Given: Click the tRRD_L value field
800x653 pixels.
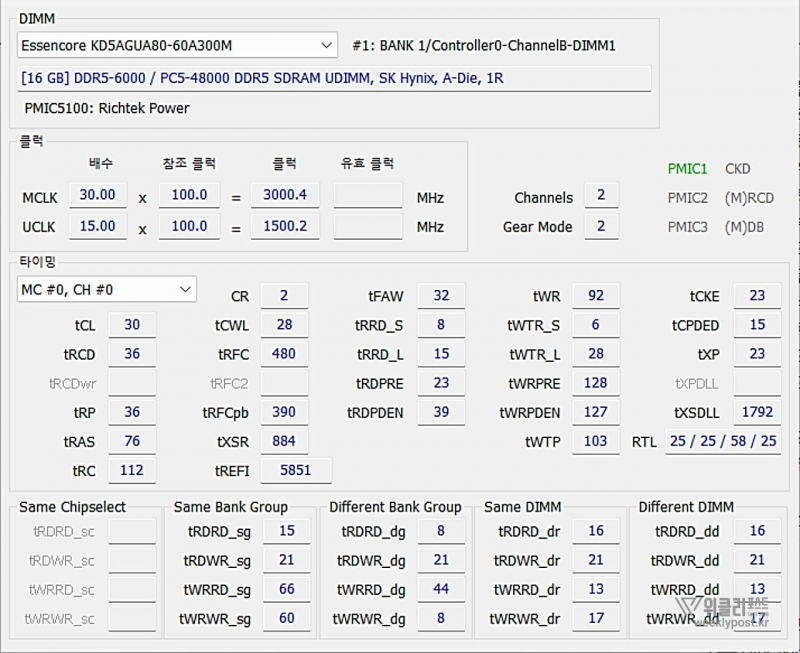Looking at the screenshot, I should [x=441, y=354].
